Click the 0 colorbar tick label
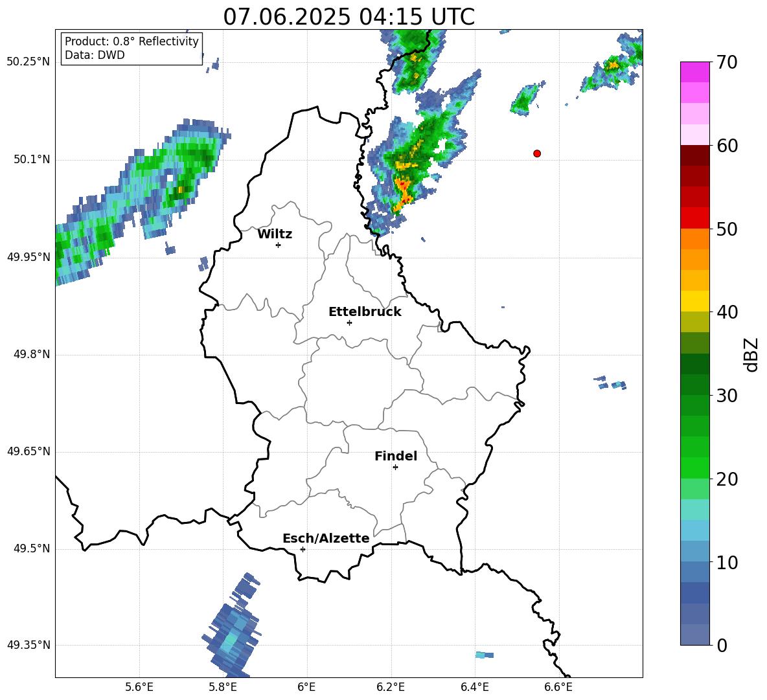Viewport: 767px width, 700px height. pos(722,645)
